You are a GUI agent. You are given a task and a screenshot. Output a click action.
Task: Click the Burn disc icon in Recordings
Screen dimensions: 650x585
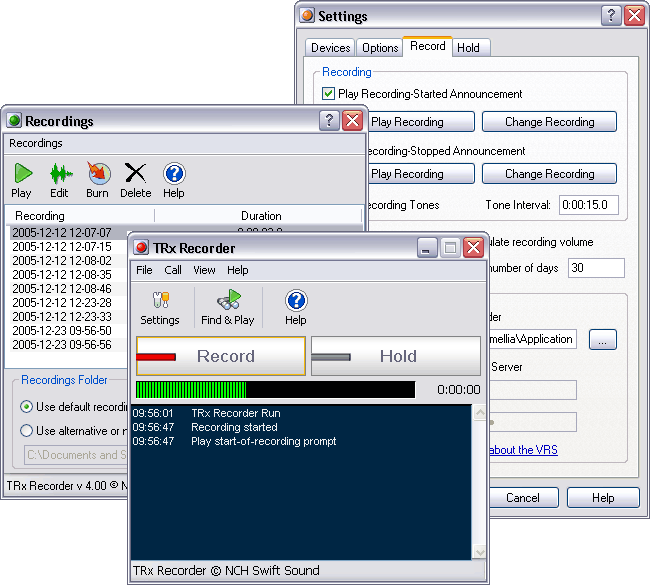click(x=98, y=173)
